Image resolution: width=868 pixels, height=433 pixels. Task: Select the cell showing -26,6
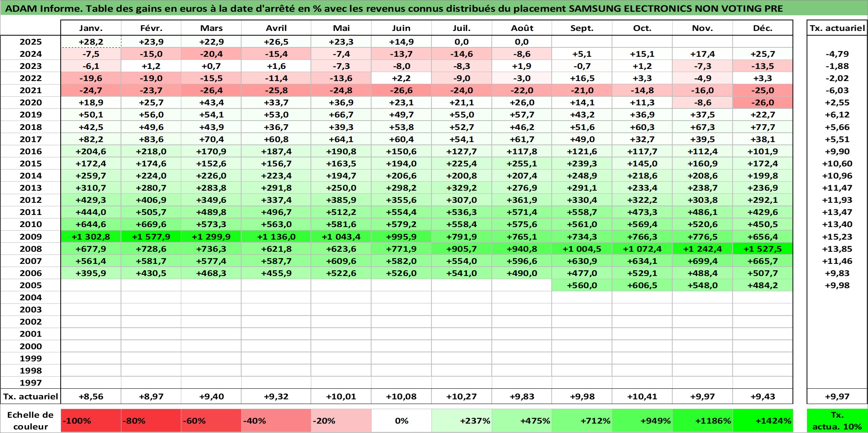(401, 90)
